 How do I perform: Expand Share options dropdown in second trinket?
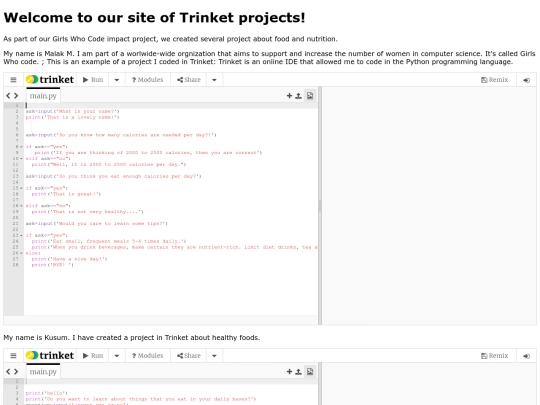(214, 356)
